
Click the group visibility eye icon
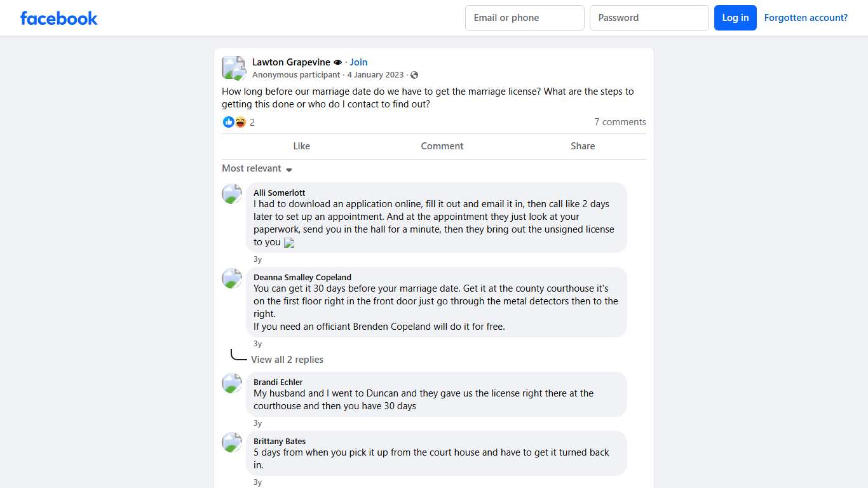coord(337,62)
